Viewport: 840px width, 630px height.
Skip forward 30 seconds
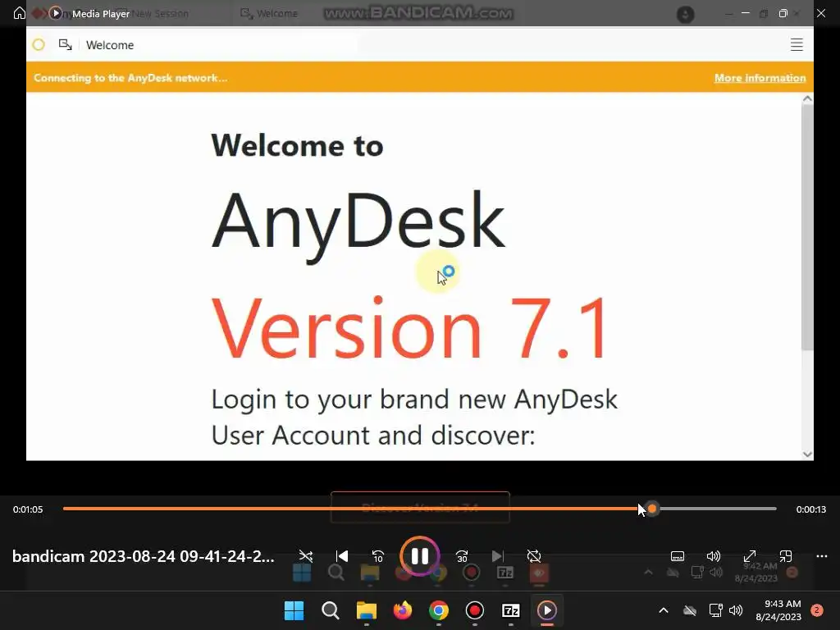(462, 556)
